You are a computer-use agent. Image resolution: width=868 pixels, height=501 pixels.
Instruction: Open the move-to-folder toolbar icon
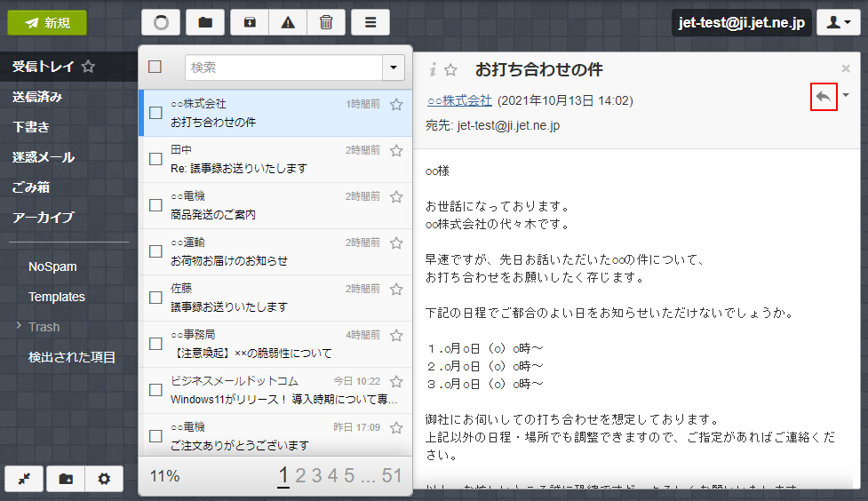pyautogui.click(x=205, y=23)
